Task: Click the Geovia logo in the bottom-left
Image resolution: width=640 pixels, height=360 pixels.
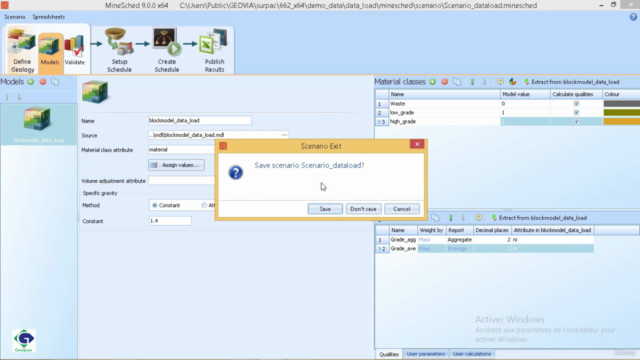Action: click(x=24, y=340)
